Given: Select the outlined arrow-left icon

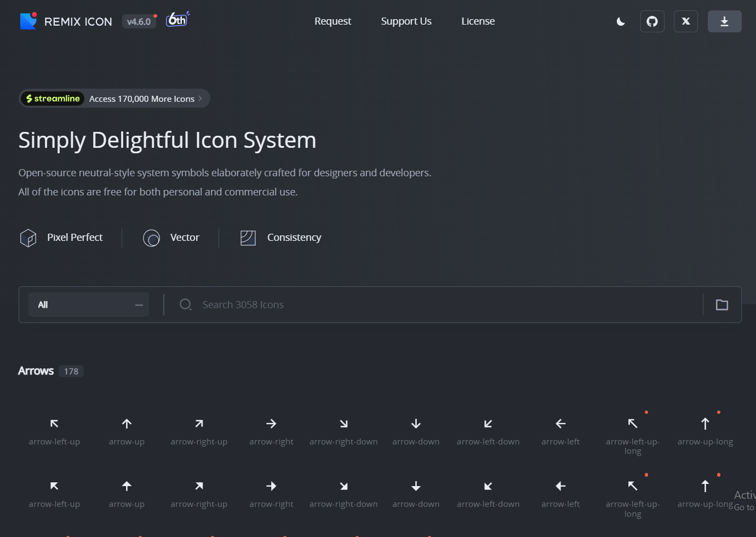Looking at the screenshot, I should (560, 424).
